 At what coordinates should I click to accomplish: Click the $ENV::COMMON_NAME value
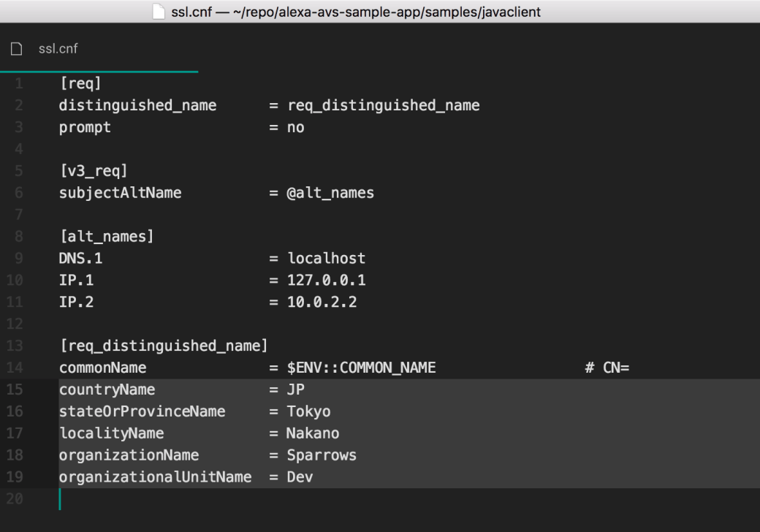361,368
